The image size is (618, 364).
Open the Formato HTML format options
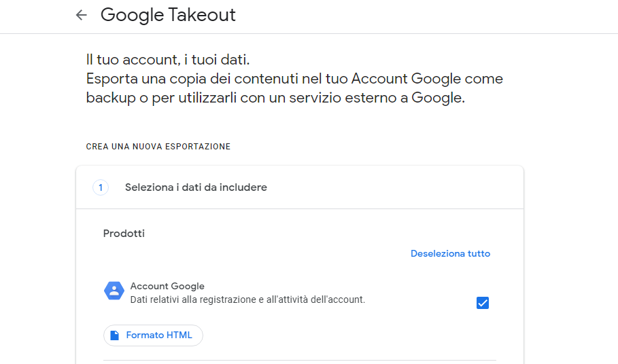154,335
